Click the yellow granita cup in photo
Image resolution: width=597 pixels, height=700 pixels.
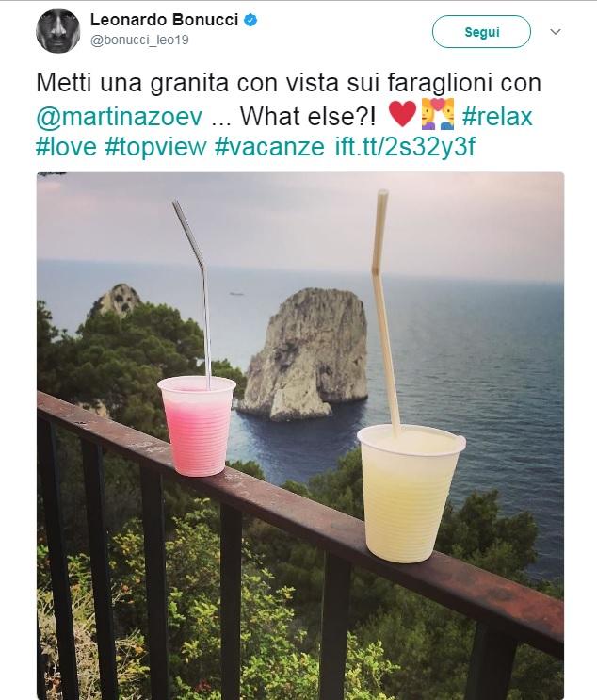(411, 494)
